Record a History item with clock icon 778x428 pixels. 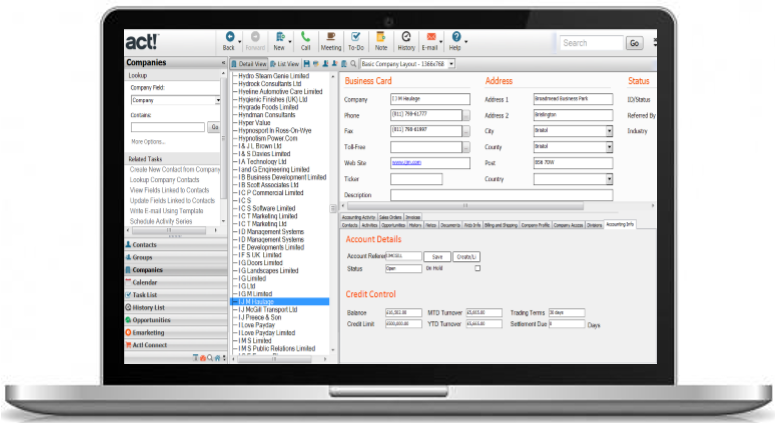[406, 37]
